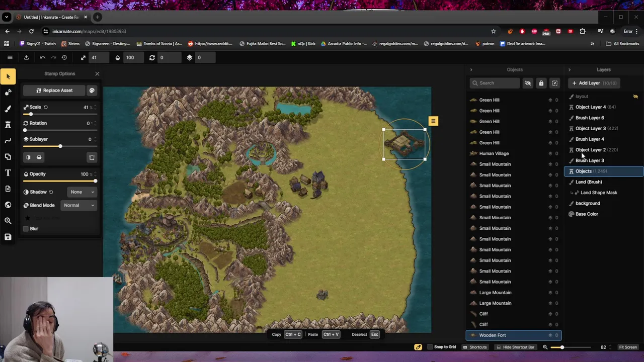Select the Base Color layer

point(604,214)
